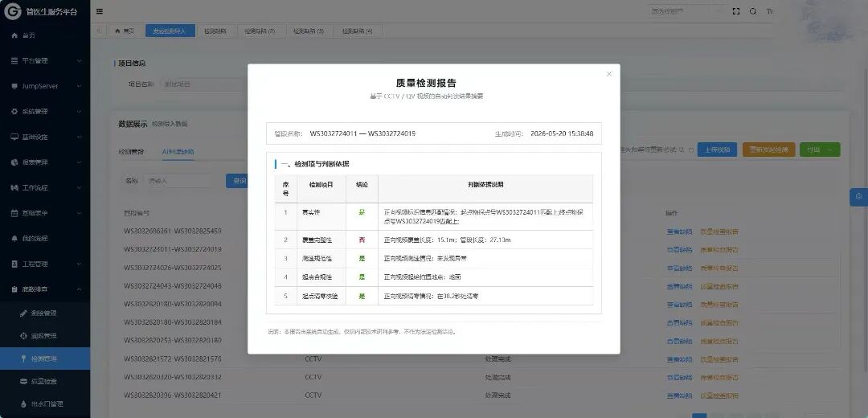
Task: Close the 质量检测报告 dialog with the X
Action: pyautogui.click(x=609, y=74)
